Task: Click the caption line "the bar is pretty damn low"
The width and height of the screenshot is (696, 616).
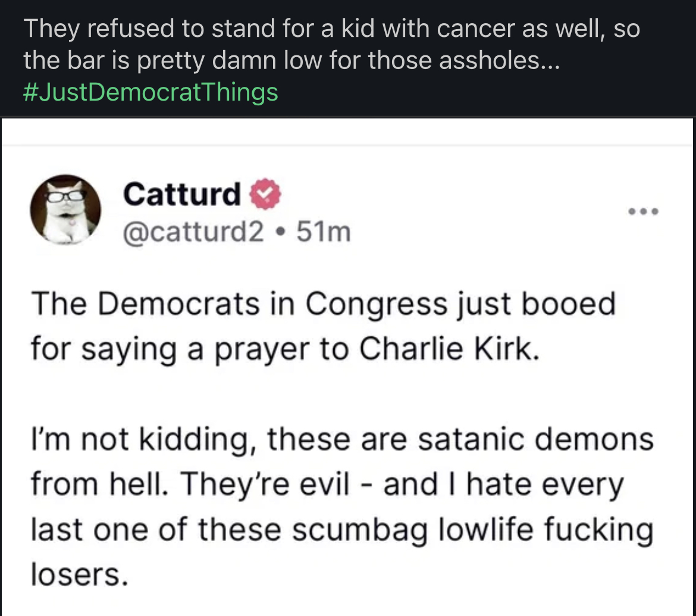Action: click(291, 61)
